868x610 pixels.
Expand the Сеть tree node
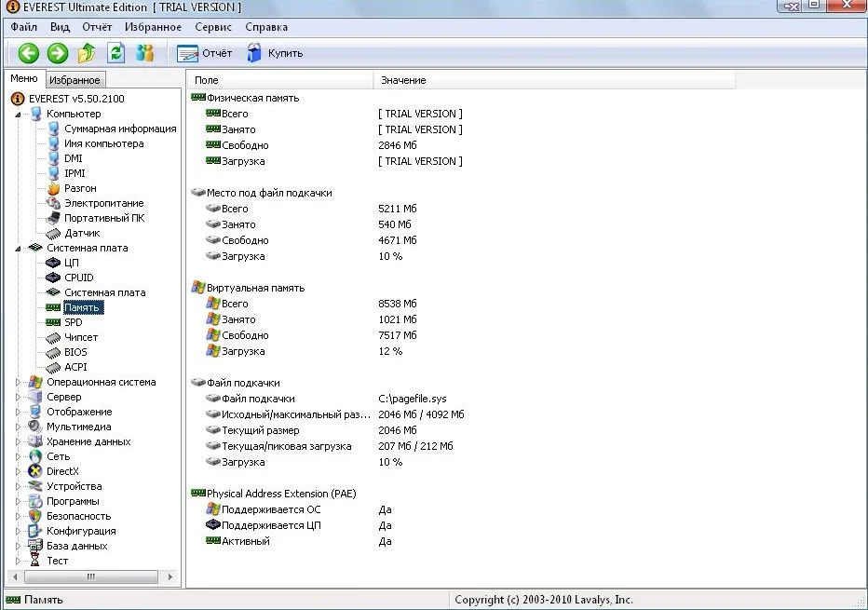pos(18,456)
